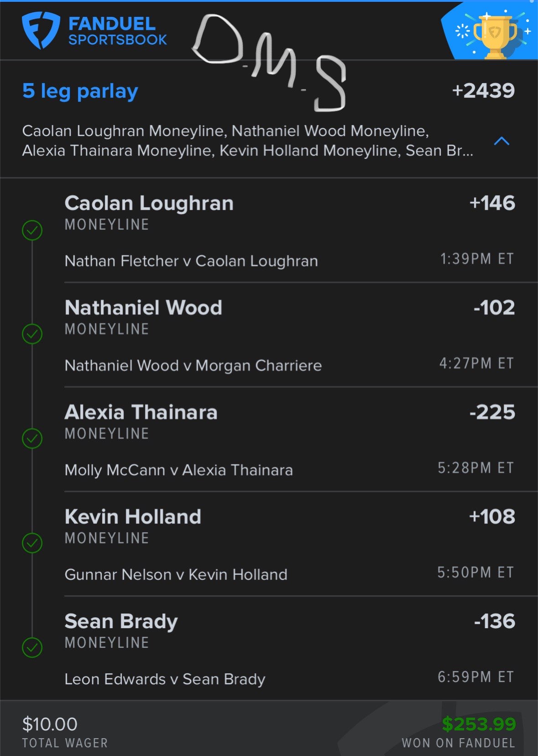The height and width of the screenshot is (756, 538).
Task: Open the Gunnar Nelson v Kevin Holland matchup
Action: tap(176, 575)
